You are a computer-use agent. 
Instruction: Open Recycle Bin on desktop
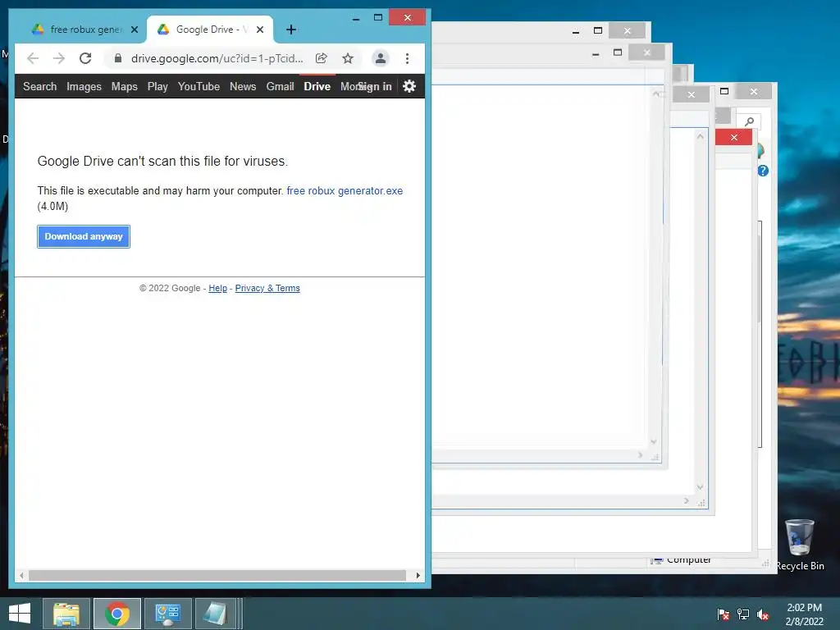799,546
